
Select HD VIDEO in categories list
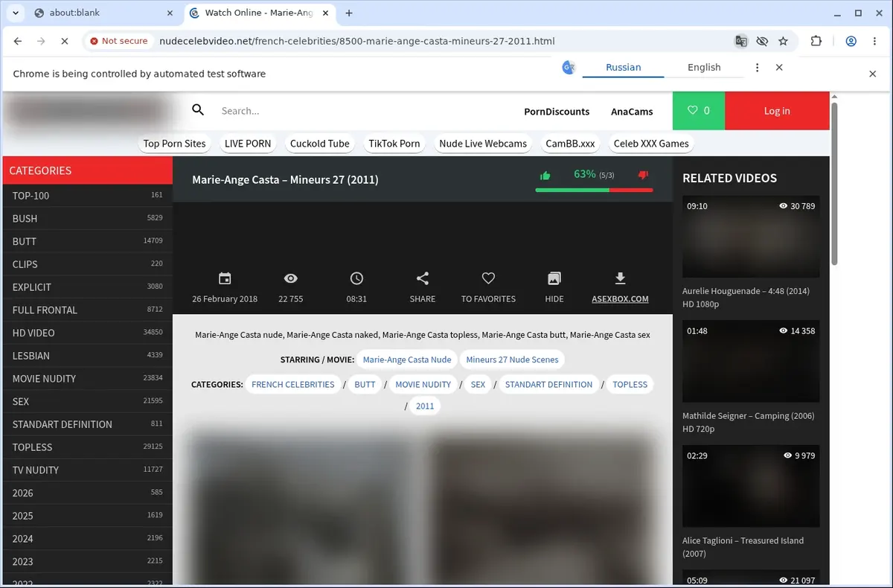pyautogui.click(x=87, y=333)
